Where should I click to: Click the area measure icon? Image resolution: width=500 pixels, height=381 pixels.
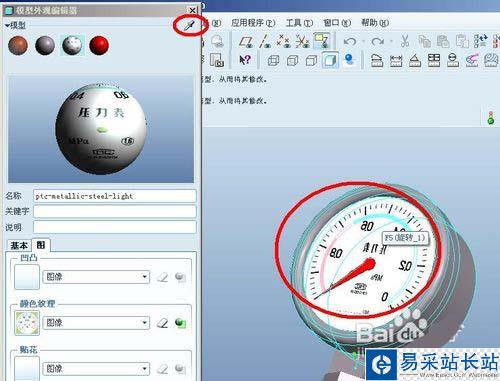click(434, 61)
